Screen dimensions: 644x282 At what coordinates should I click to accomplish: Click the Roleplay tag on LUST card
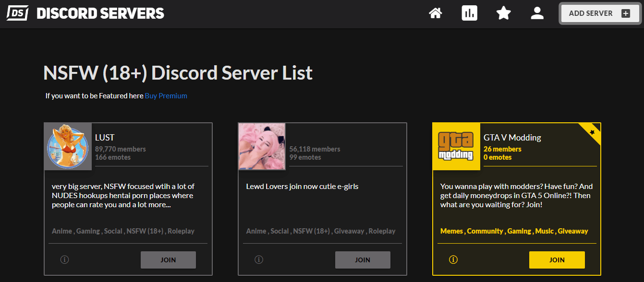click(x=181, y=231)
